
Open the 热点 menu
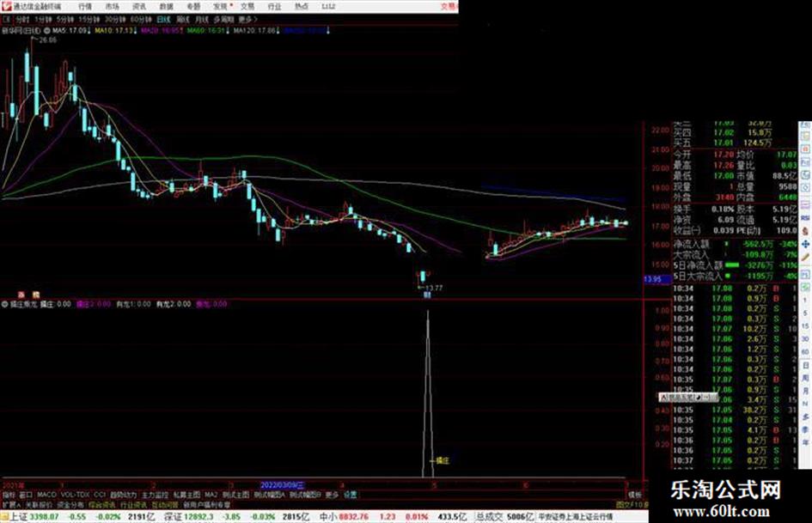302,7
